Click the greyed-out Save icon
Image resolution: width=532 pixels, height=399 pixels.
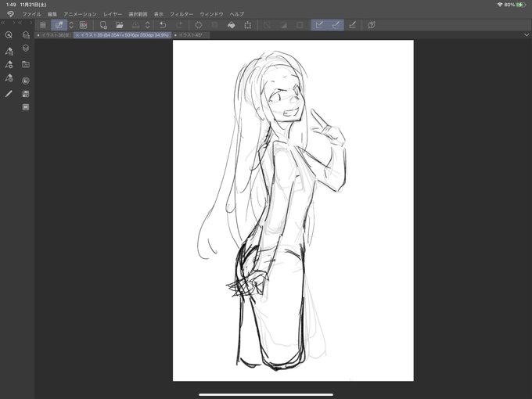tap(135, 25)
